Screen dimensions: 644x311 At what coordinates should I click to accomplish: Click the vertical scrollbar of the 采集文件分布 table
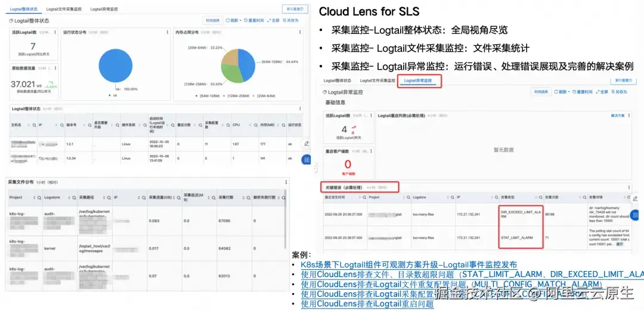pyautogui.click(x=286, y=219)
